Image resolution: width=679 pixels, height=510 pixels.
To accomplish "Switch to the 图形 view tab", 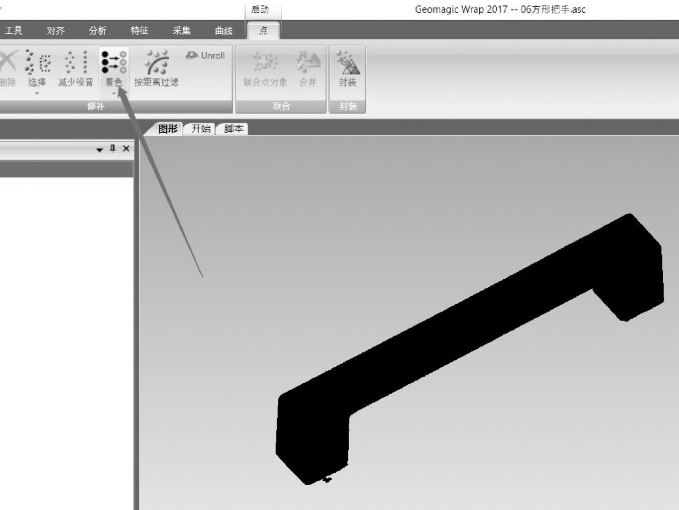I will pyautogui.click(x=167, y=129).
